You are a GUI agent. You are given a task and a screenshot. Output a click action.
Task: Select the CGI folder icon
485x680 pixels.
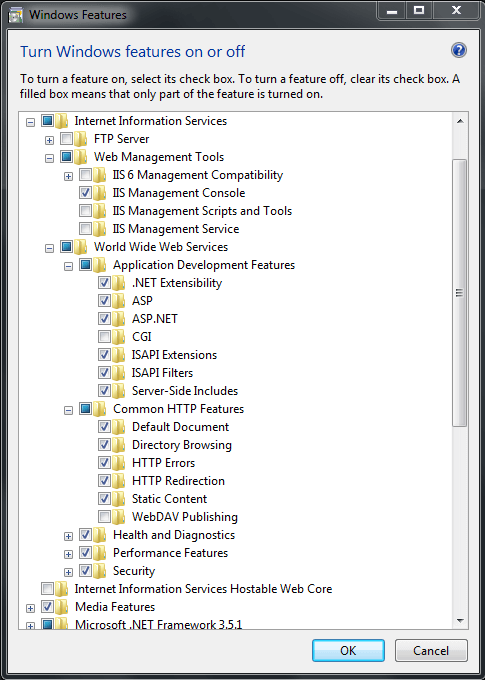tap(119, 337)
